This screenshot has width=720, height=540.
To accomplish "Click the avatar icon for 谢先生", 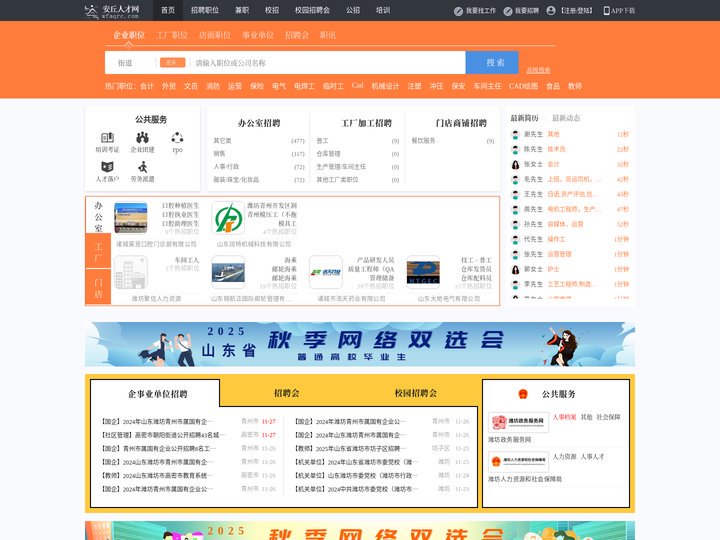I will click(x=515, y=135).
